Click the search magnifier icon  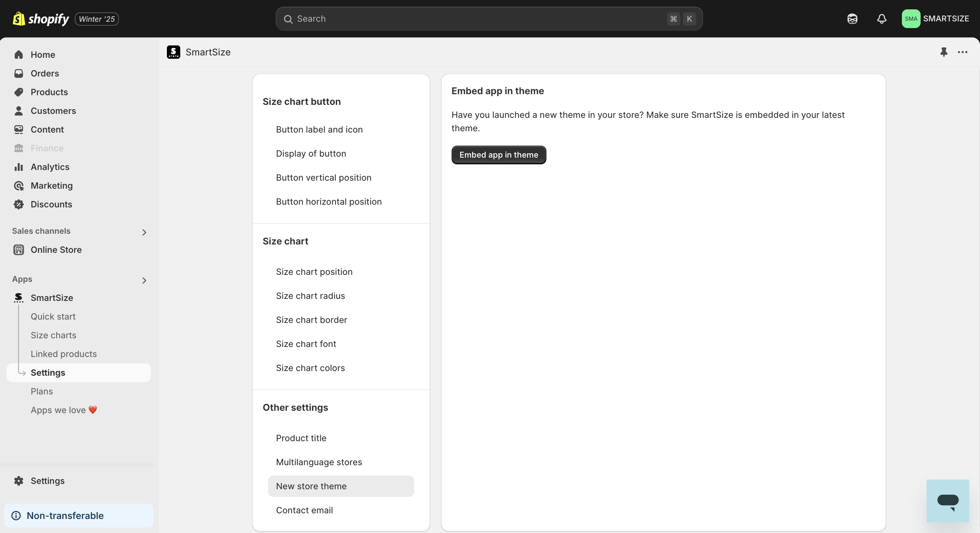288,19
